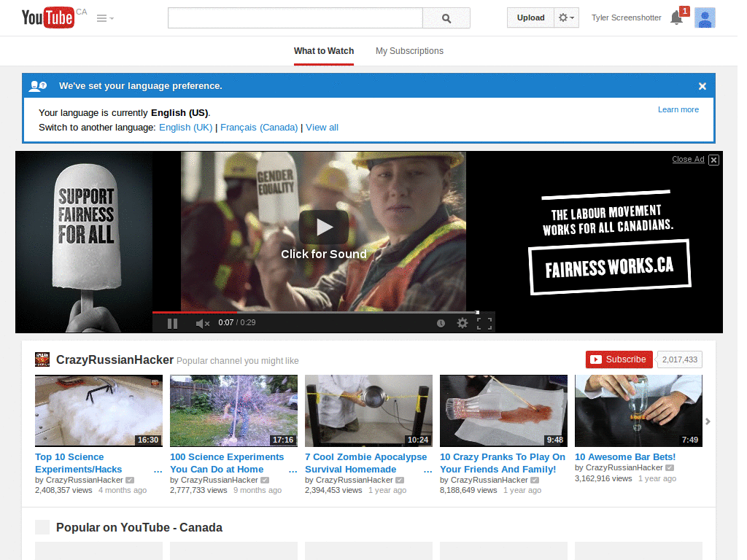Screen dimensions: 747x560
Task: Click Learn more link
Action: pos(678,109)
